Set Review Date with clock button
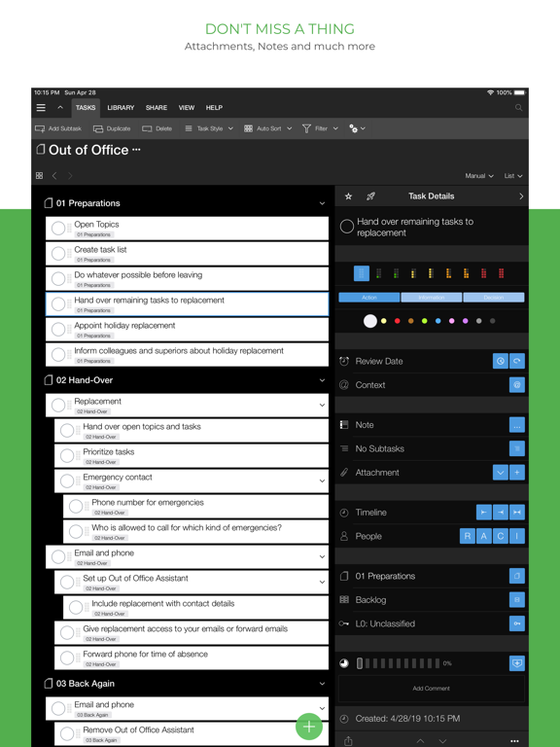 coord(500,361)
